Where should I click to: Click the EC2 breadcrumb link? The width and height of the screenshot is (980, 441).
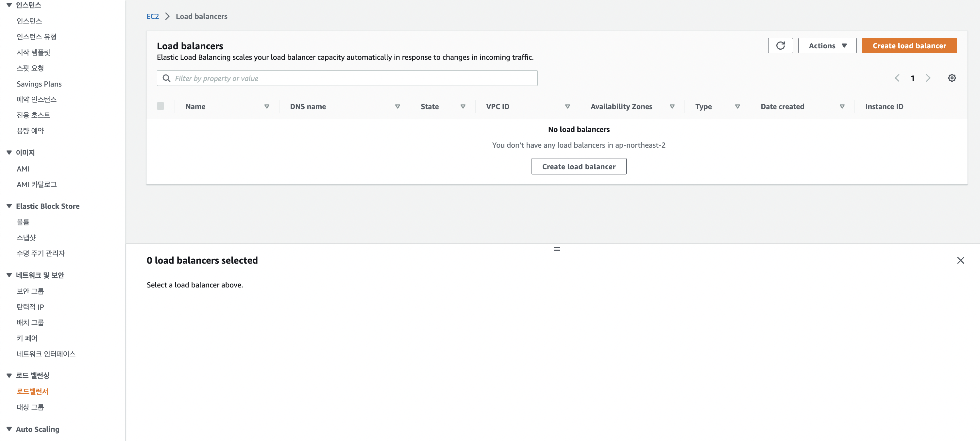(153, 16)
